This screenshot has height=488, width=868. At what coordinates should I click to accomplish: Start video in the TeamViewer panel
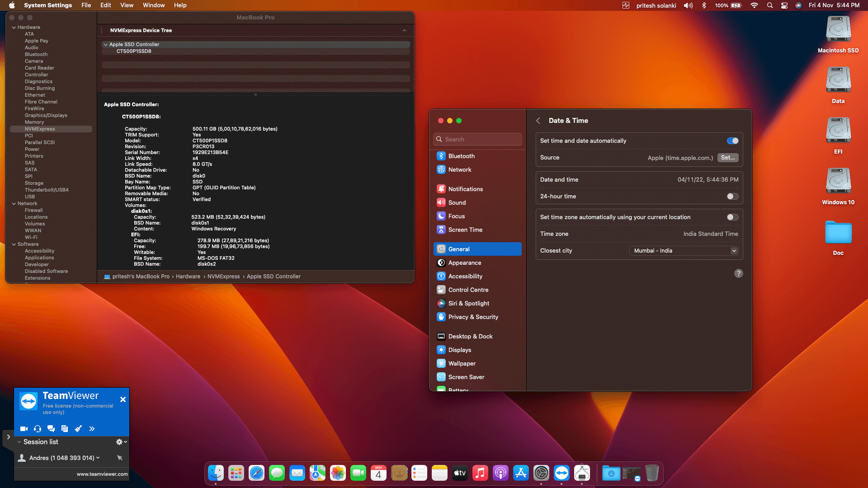pyautogui.click(x=24, y=429)
